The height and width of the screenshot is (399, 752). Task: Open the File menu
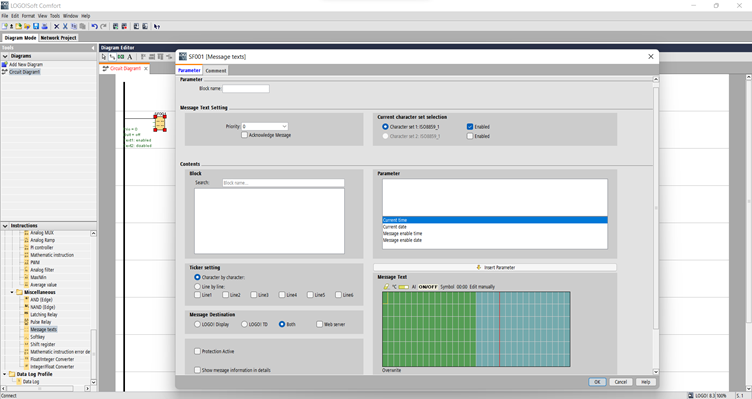pyautogui.click(x=5, y=16)
